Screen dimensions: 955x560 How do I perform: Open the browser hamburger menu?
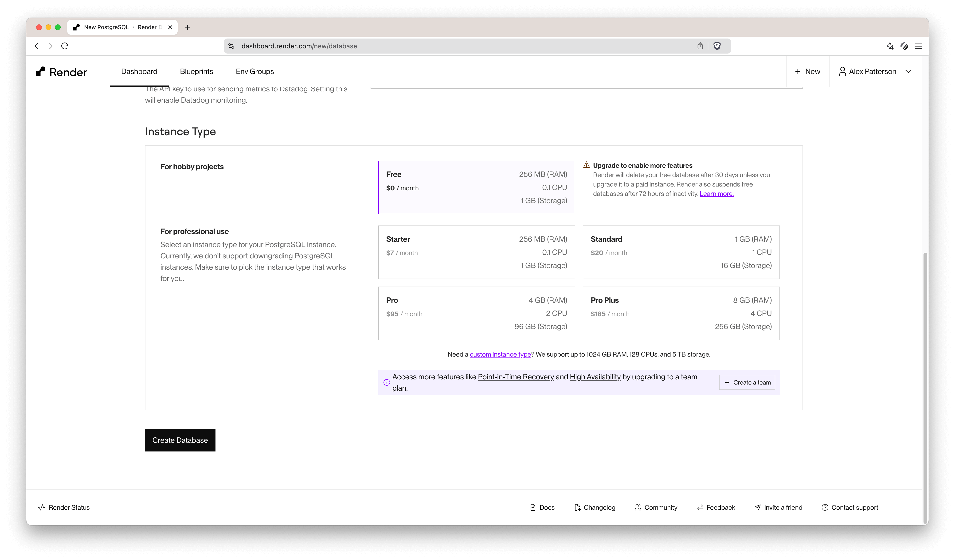tap(918, 46)
